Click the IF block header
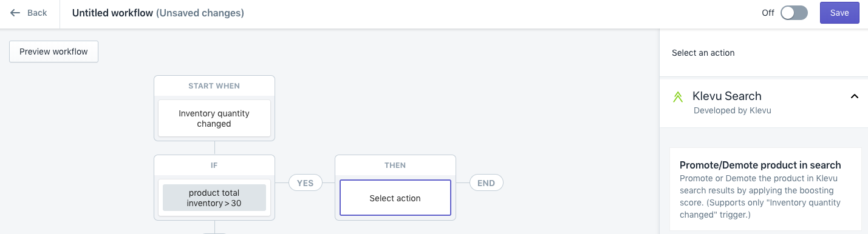This screenshot has width=868, height=234. (x=214, y=165)
